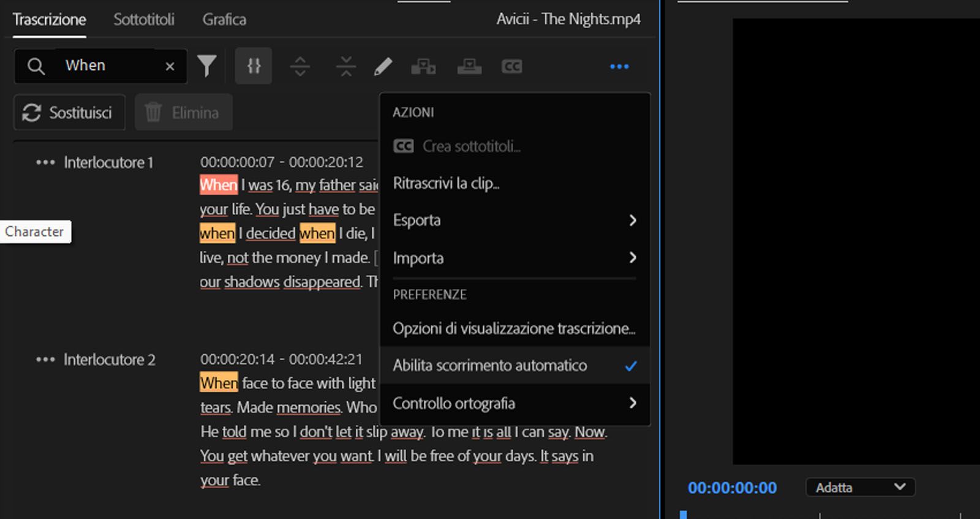Click the merge segments icon
This screenshot has height=519, width=980.
coord(346,66)
